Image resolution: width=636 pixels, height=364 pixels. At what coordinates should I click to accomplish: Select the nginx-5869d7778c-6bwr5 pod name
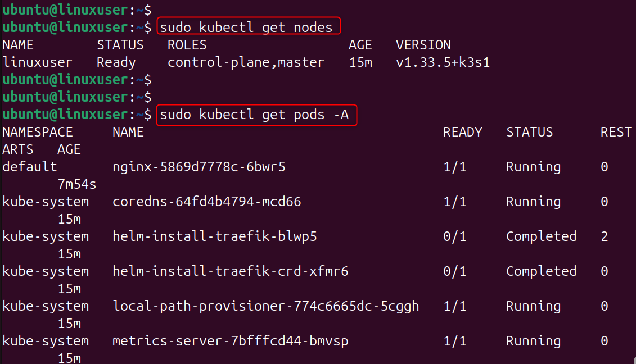point(199,167)
